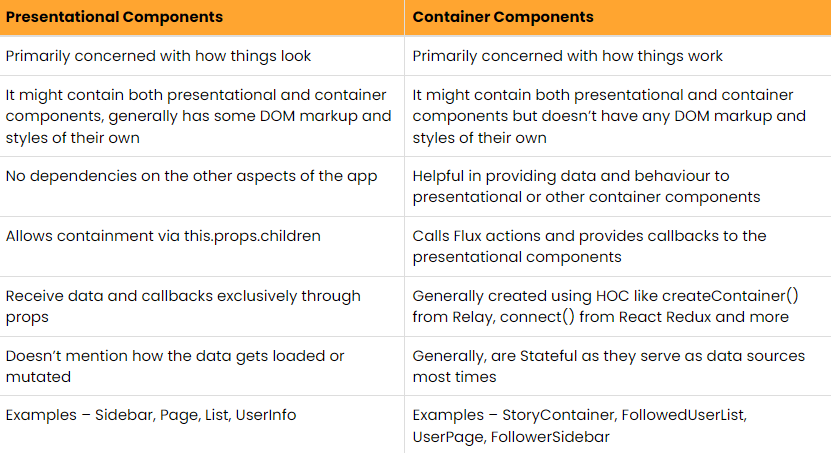Click the "UserInfo" example text

tap(265, 415)
